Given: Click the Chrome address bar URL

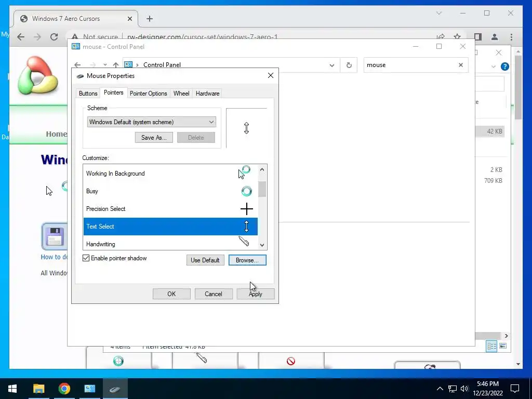Looking at the screenshot, I should (x=203, y=37).
